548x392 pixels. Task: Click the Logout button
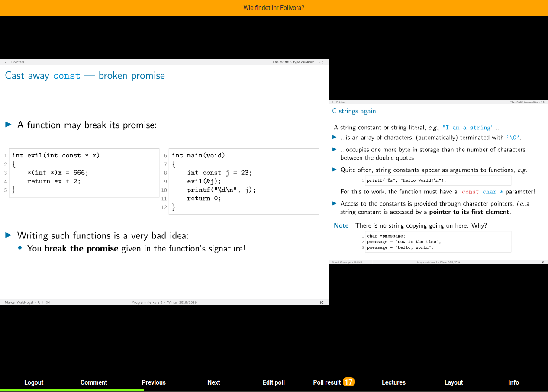(34, 382)
